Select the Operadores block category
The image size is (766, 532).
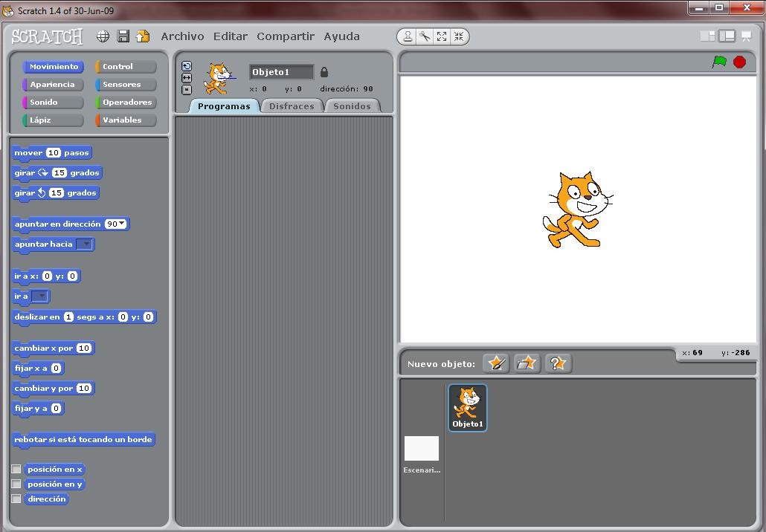126,102
